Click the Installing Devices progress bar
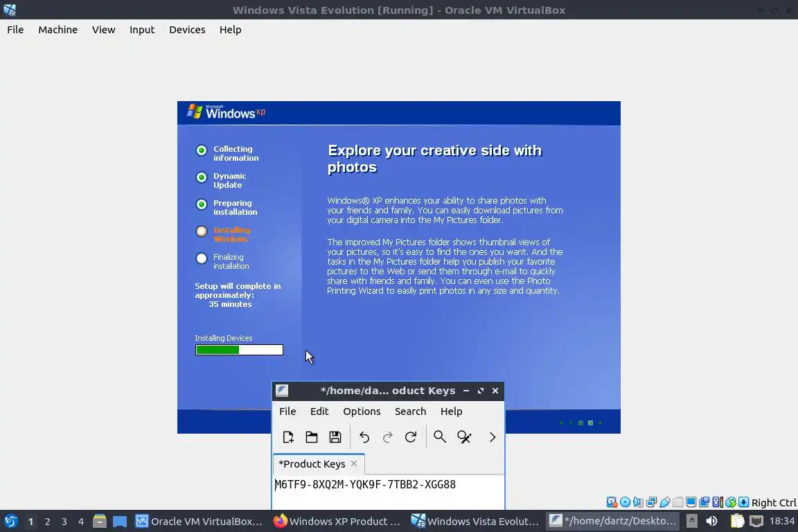Screen dimensions: 798x532 pyautogui.click(x=239, y=350)
